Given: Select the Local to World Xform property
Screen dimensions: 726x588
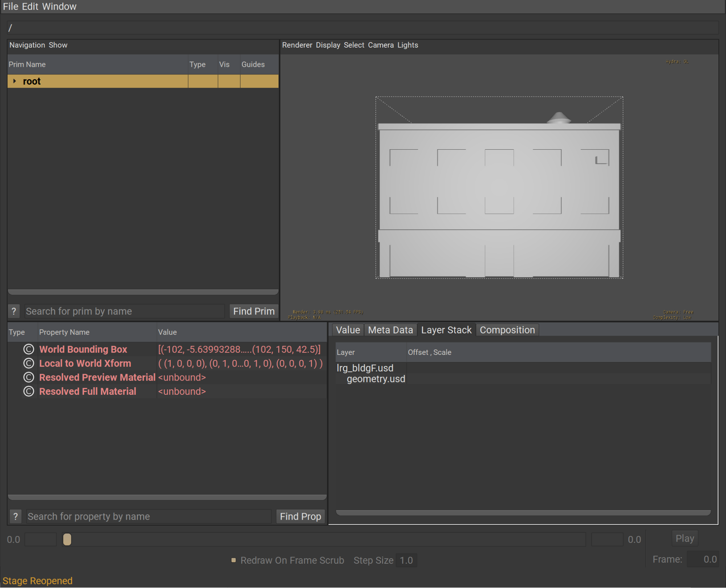Looking at the screenshot, I should point(85,364).
